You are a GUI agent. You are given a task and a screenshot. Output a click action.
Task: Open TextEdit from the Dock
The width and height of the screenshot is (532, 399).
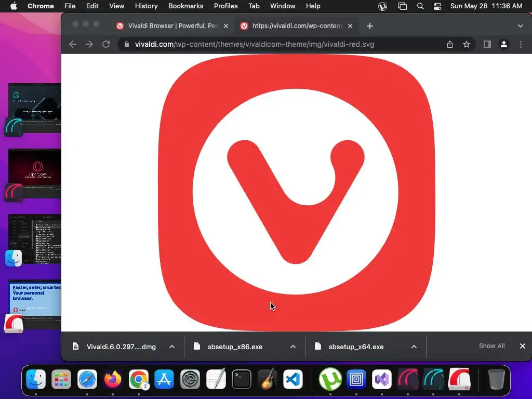[216, 379]
